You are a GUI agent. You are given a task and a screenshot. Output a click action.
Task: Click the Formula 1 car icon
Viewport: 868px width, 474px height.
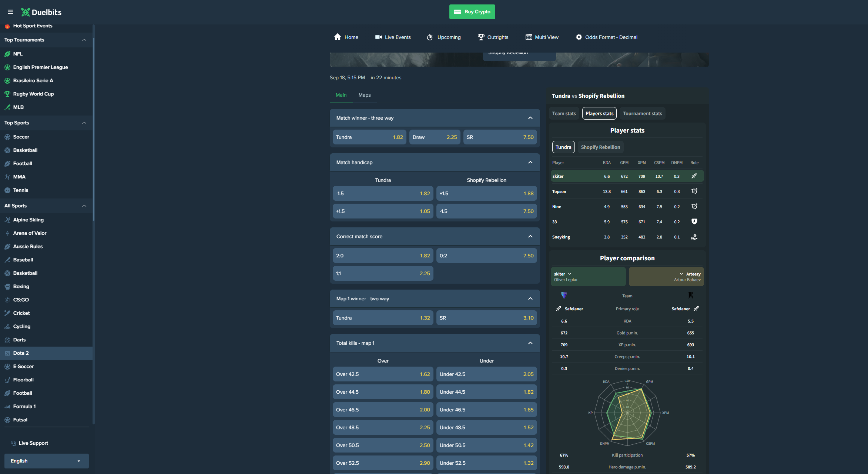[x=7, y=407]
